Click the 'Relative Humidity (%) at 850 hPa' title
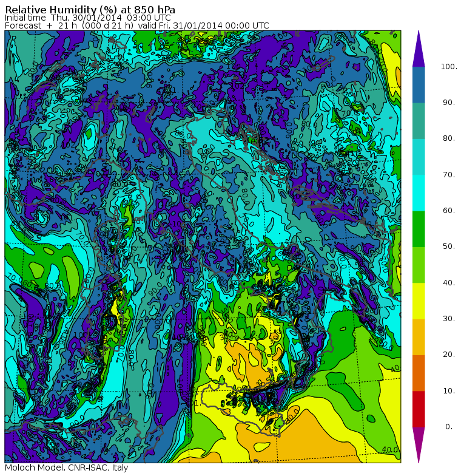The width and height of the screenshot is (461, 476). pyautogui.click(x=90, y=10)
